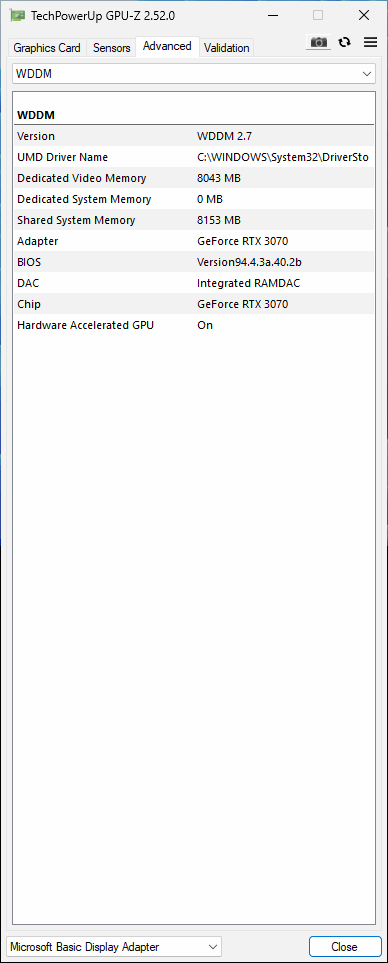Open the hamburger menu icon
Screen dimensions: 388x963
(370, 42)
